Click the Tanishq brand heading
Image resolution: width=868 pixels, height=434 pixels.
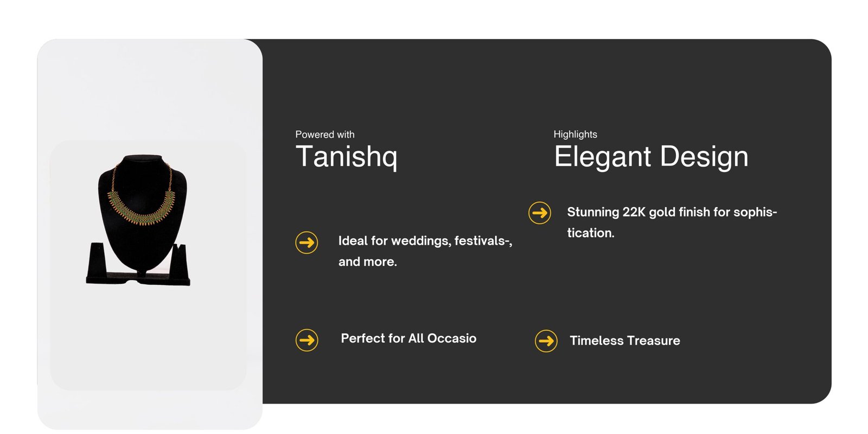346,156
